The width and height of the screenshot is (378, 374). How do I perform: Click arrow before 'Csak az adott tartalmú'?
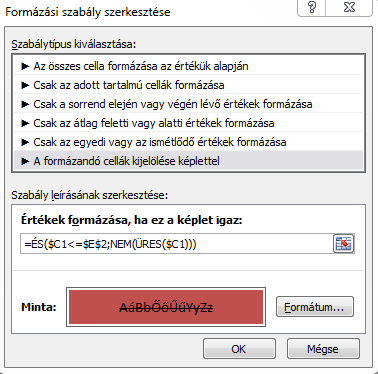[x=25, y=85]
